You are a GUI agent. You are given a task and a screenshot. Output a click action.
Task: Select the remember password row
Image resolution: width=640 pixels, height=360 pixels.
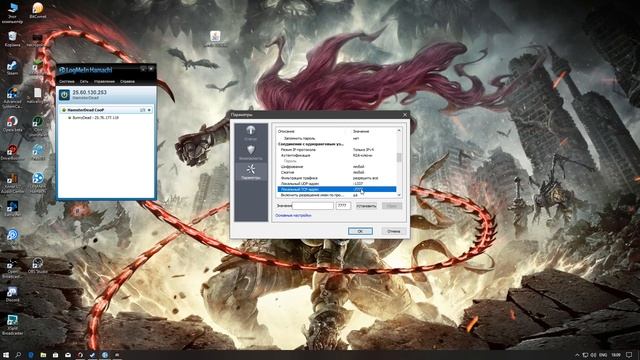coord(337,138)
